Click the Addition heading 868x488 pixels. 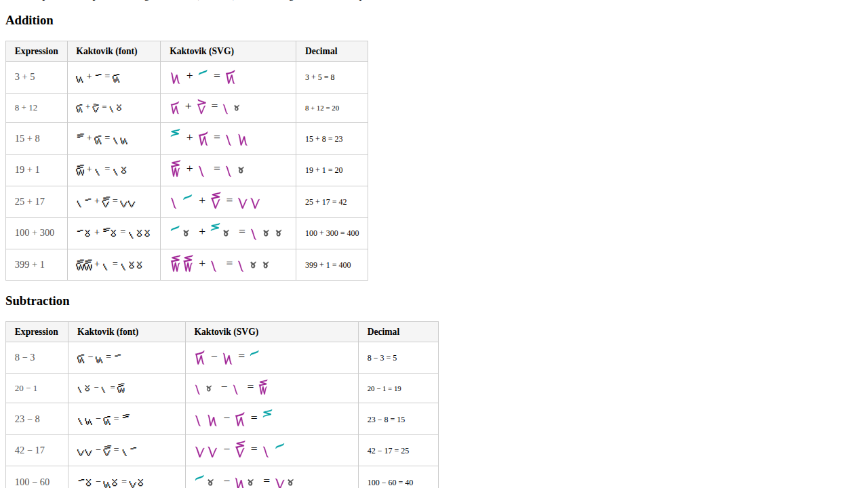[29, 20]
